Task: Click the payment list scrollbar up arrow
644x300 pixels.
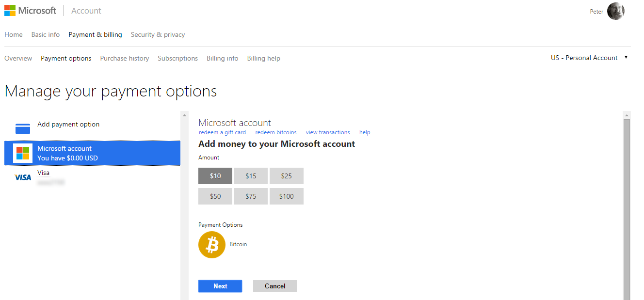Action: (x=184, y=115)
